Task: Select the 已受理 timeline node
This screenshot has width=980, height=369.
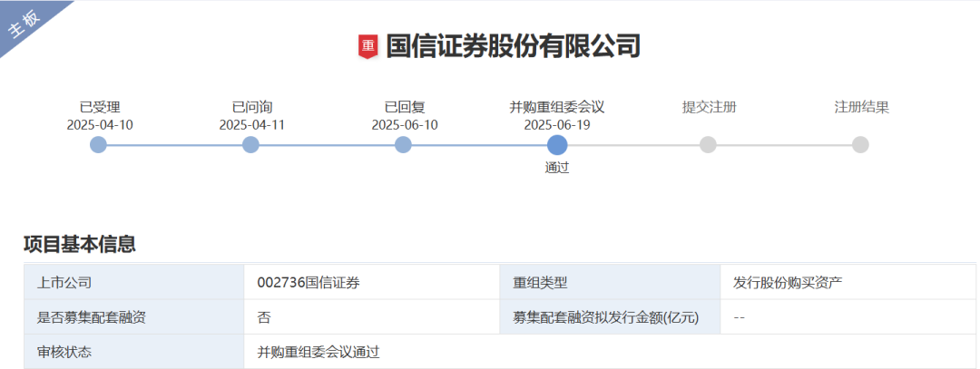Action: pos(99,145)
